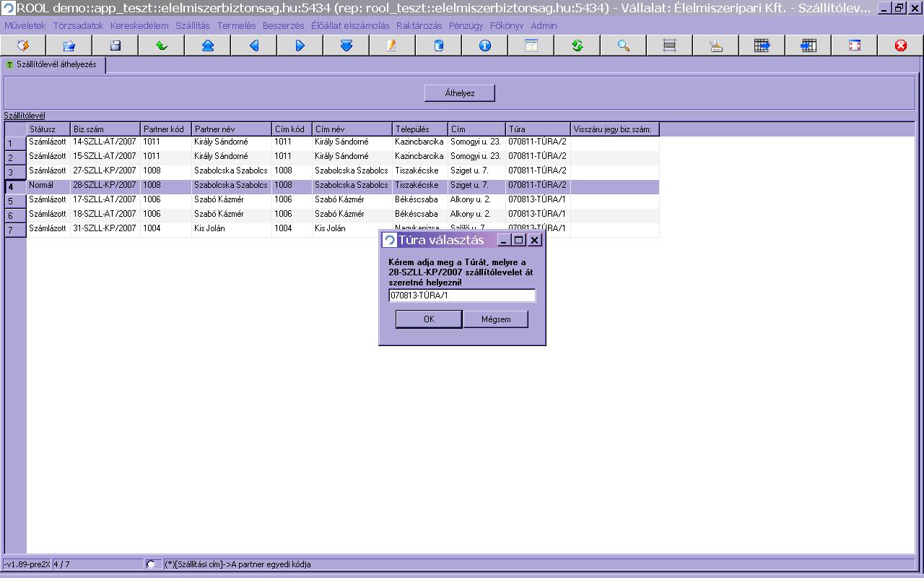Click the floppy disk save icon

pyautogui.click(x=115, y=46)
